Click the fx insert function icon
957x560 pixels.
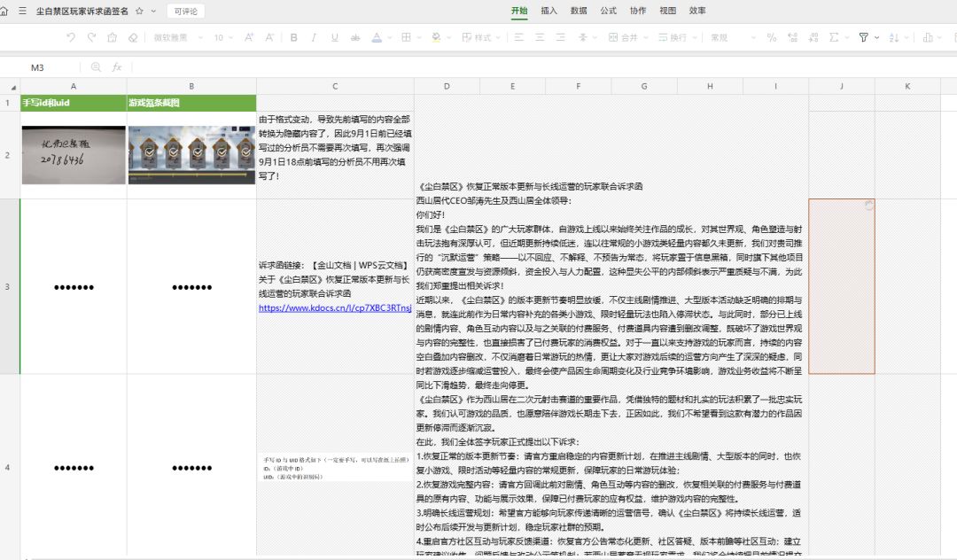pos(117,67)
